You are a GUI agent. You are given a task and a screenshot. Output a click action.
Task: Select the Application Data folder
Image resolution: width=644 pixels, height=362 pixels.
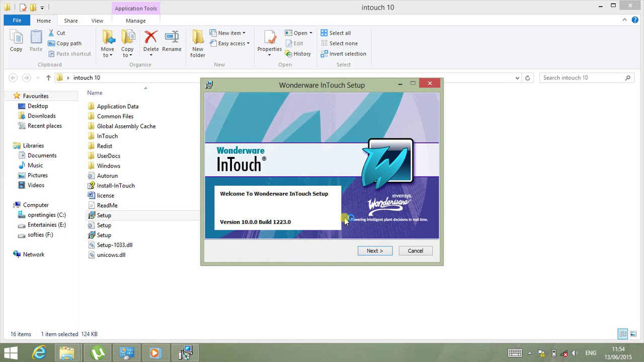click(x=117, y=107)
